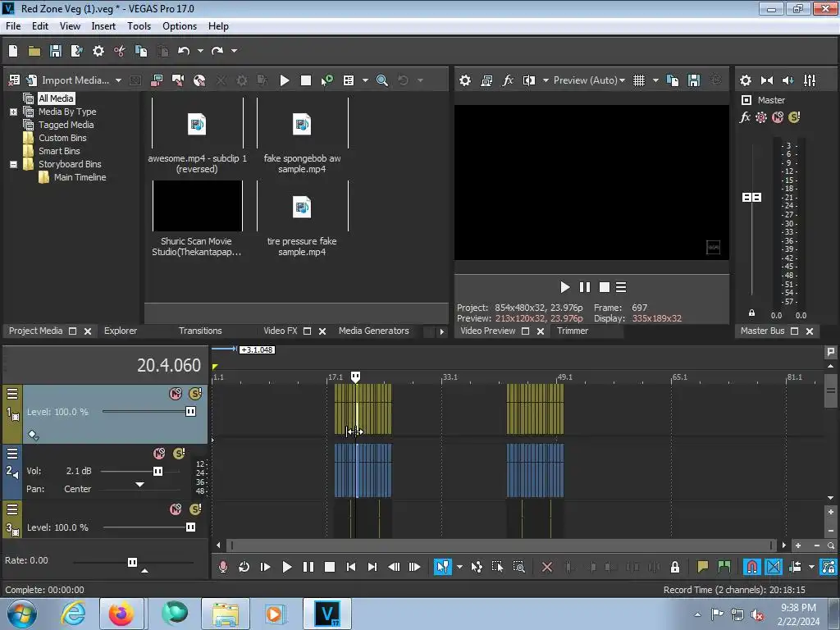840x630 pixels.
Task: Open track 1 hamburger menu
Action: (x=12, y=394)
